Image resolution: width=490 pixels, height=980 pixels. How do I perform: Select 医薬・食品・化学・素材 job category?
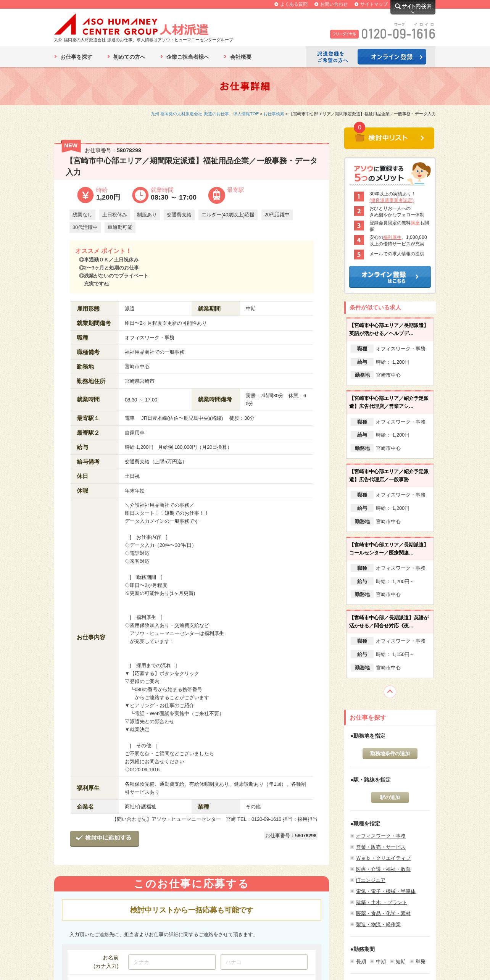coord(383,913)
